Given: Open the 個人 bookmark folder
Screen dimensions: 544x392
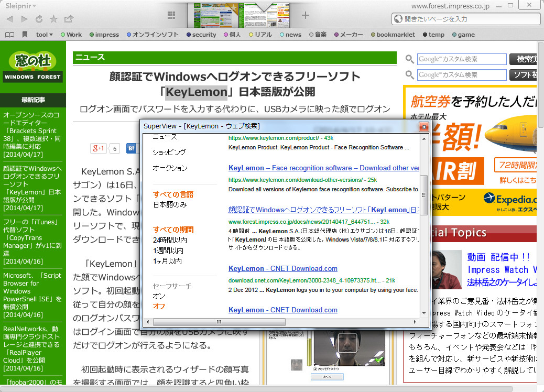Looking at the screenshot, I should 232,35.
